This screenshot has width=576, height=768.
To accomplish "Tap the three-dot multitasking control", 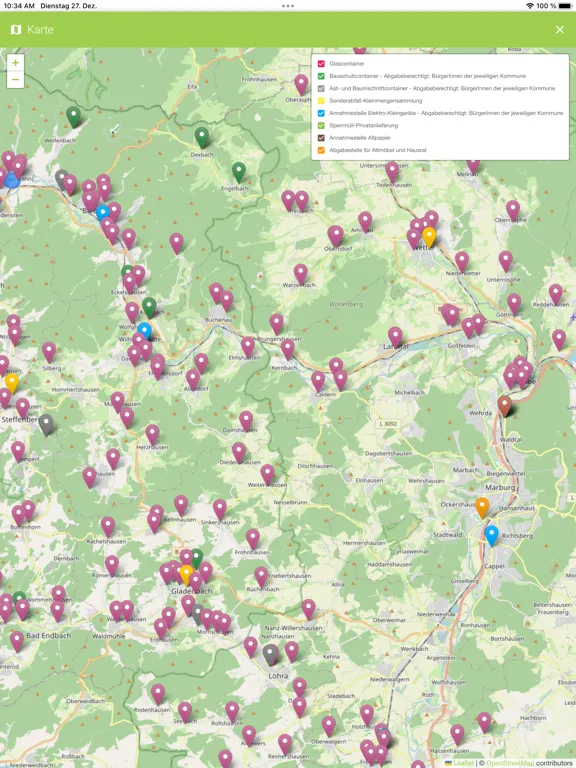I will pyautogui.click(x=288, y=6).
